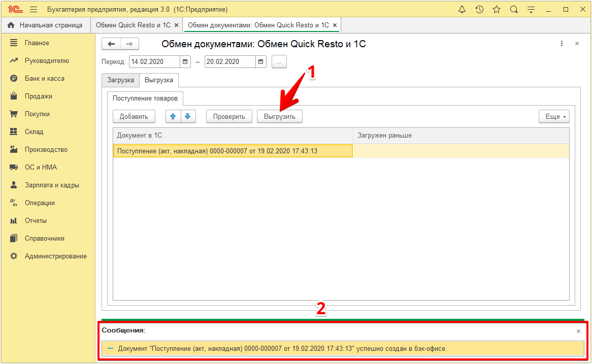Switch to the Загрузка tab
The width and height of the screenshot is (592, 364).
(x=120, y=80)
